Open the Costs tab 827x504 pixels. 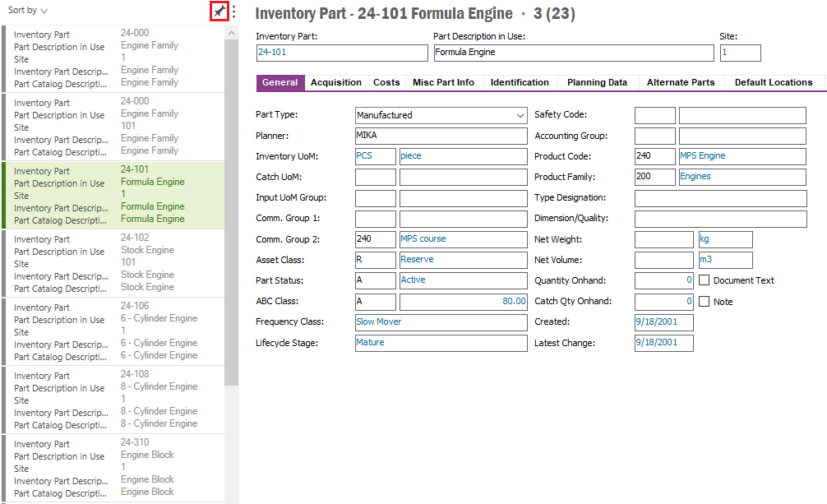tap(386, 82)
